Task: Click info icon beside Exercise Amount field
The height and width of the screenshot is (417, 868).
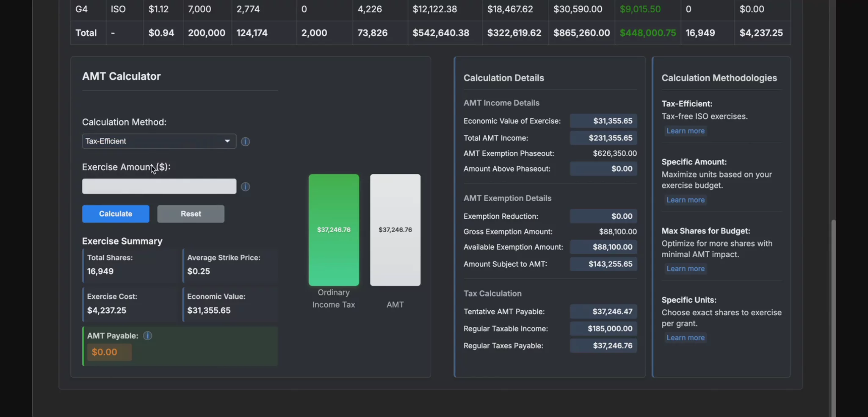Action: pyautogui.click(x=245, y=187)
